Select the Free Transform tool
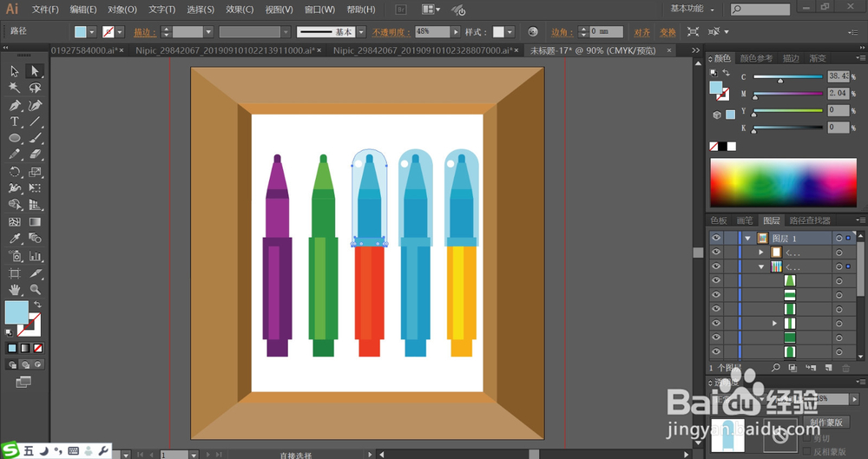 click(x=35, y=188)
